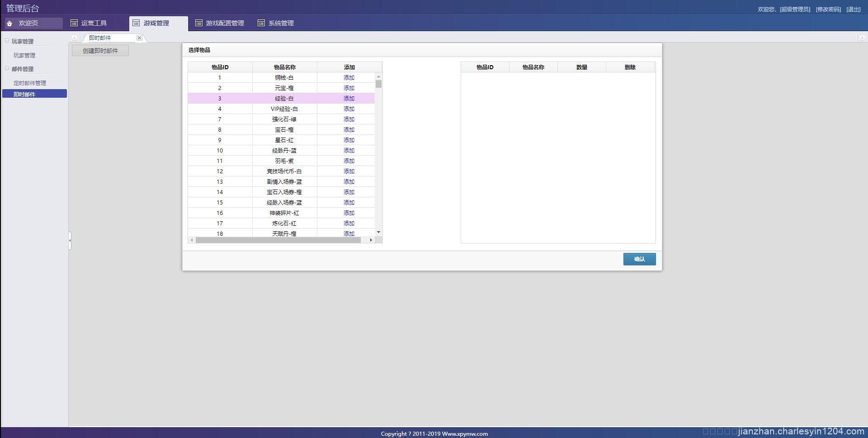The width and height of the screenshot is (868, 438).
Task: Open 玩家管理 in the sidebar
Action: (24, 56)
